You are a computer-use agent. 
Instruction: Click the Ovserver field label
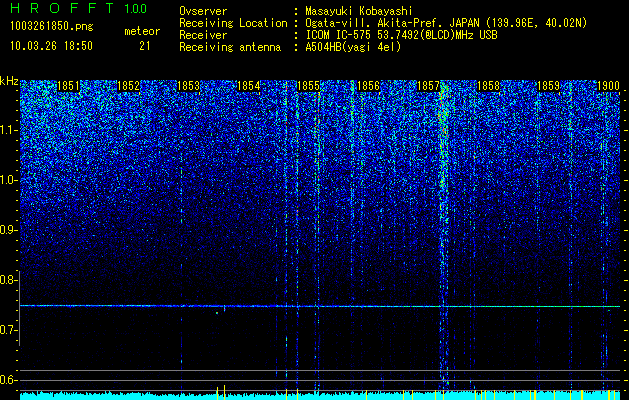click(203, 11)
